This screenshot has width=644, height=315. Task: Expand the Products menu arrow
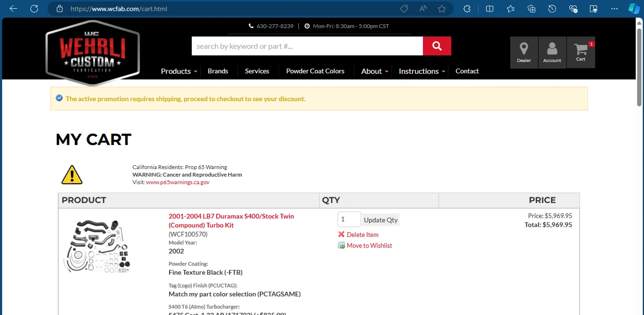195,71
